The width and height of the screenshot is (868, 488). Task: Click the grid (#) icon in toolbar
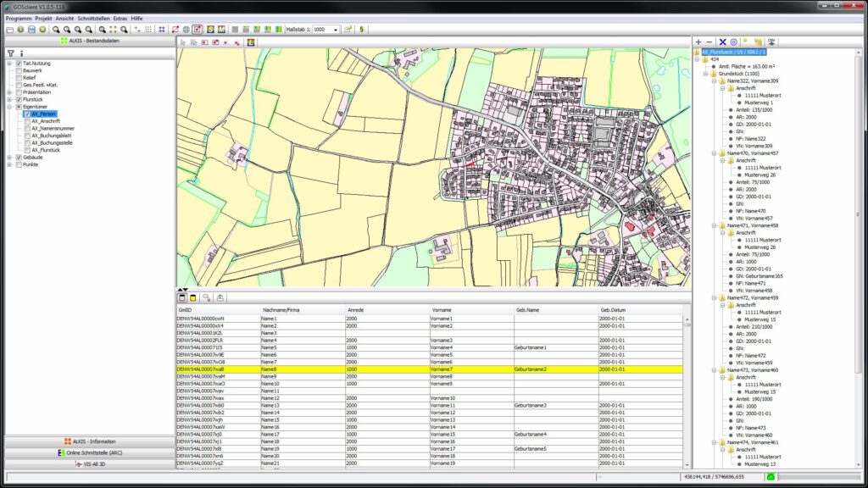(x=162, y=30)
